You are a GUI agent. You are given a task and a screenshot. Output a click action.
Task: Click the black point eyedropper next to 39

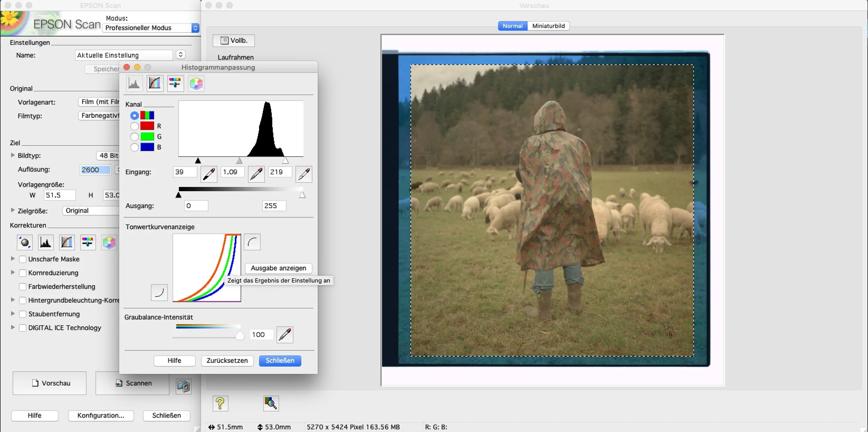pyautogui.click(x=209, y=174)
